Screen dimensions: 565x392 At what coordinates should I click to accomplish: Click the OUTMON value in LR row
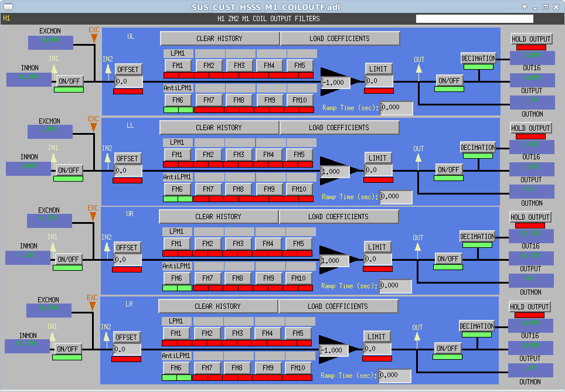530,370
